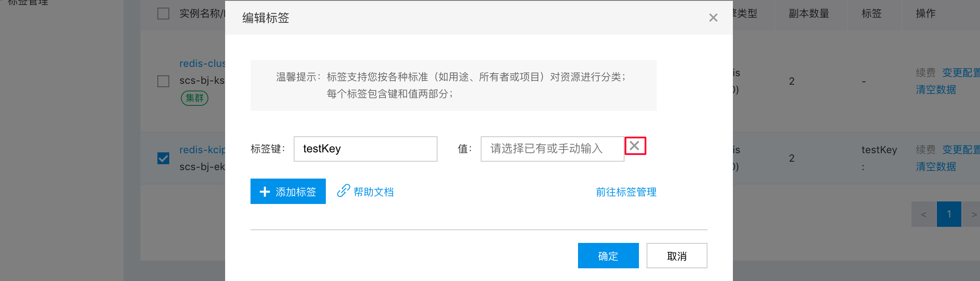Go to the previous page arrow

tap(924, 214)
